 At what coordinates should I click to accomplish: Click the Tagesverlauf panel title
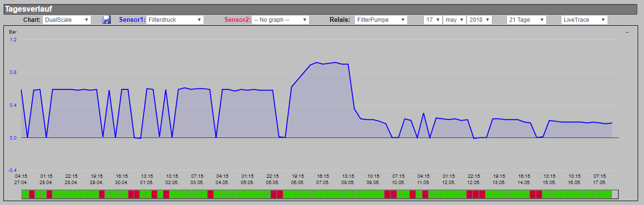pos(29,9)
